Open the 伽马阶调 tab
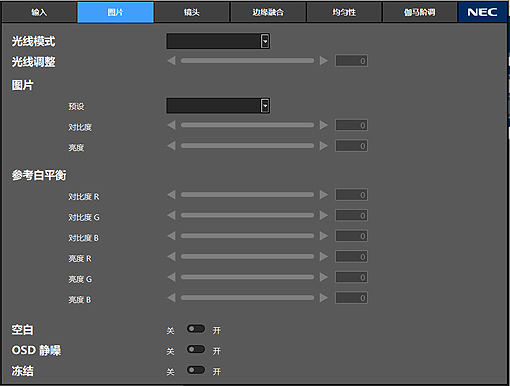 coord(420,12)
